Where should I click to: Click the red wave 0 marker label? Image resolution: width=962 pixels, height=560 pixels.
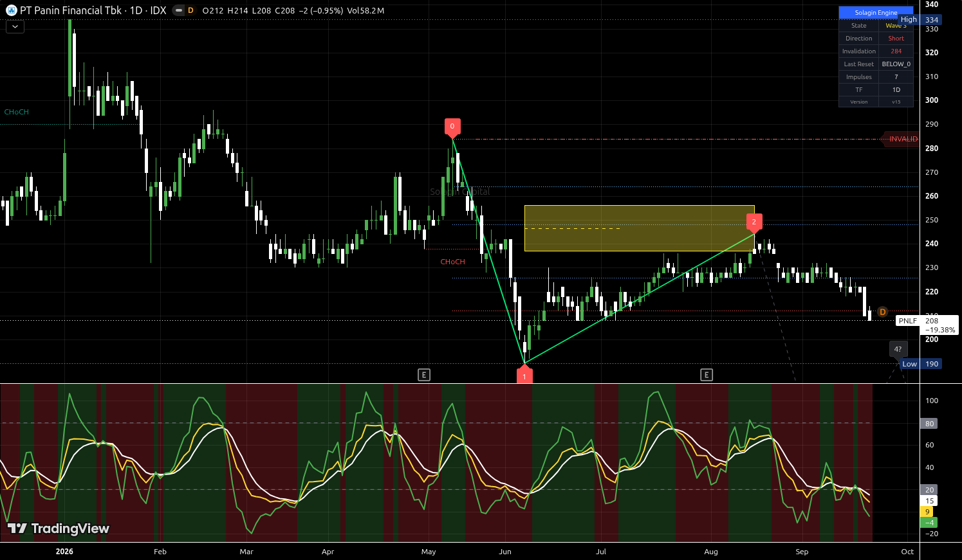click(452, 127)
